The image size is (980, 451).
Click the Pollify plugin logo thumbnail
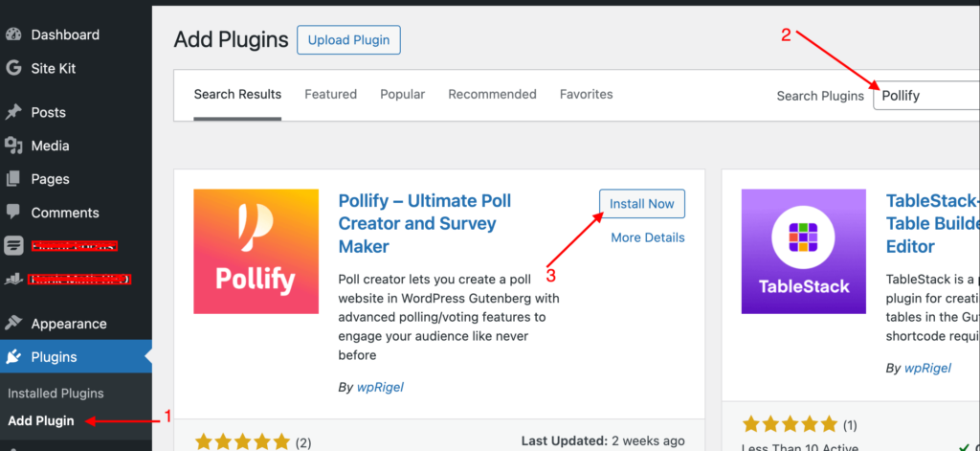point(256,252)
